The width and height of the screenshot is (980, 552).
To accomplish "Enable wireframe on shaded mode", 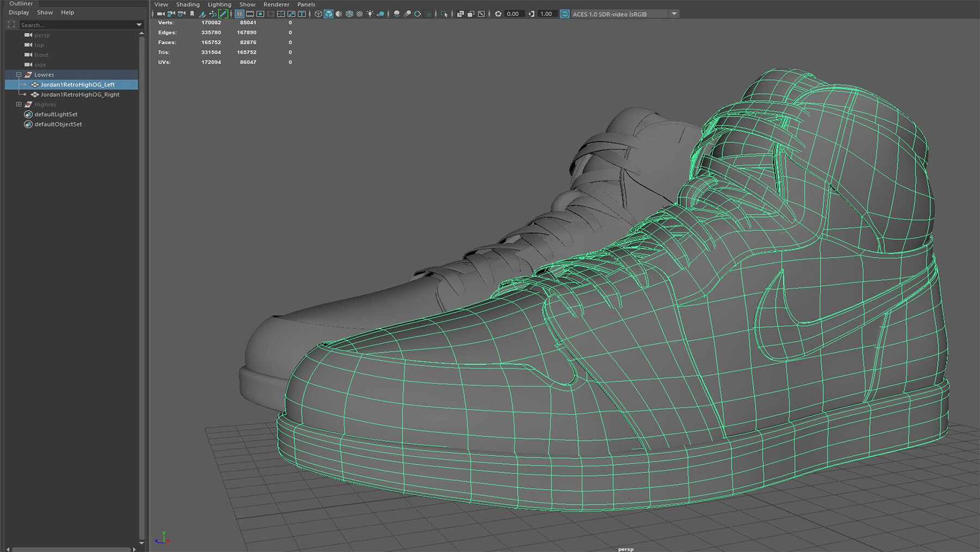I will tap(339, 14).
